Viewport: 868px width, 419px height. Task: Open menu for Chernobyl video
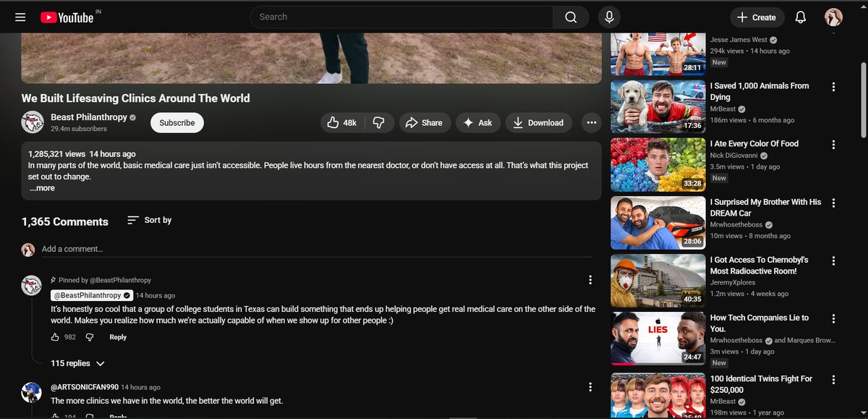[x=833, y=261]
